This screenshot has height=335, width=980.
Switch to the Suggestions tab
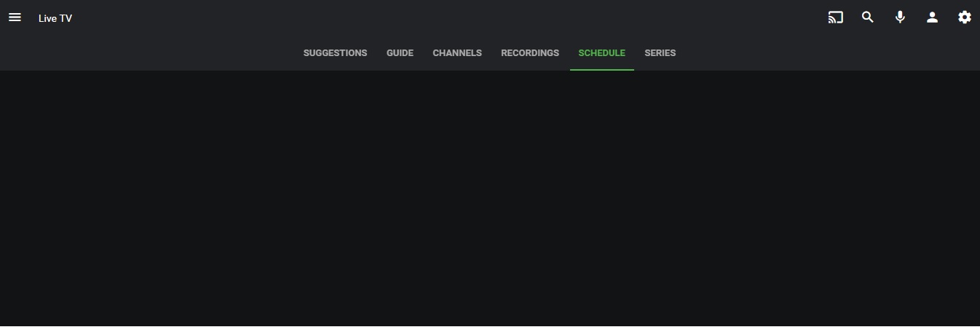(x=335, y=53)
